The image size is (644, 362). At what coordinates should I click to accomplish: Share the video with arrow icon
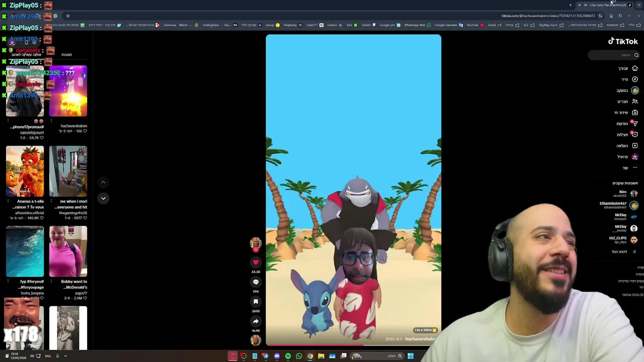coord(256,321)
